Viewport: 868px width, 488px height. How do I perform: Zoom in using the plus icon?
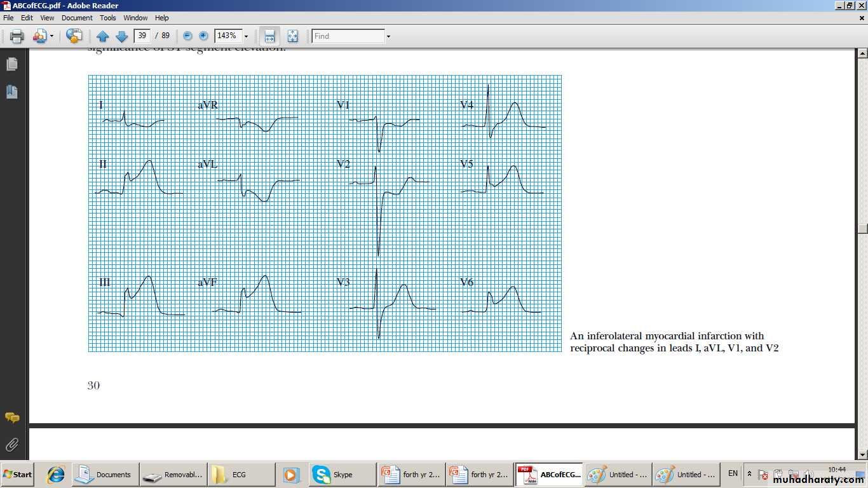pos(203,36)
